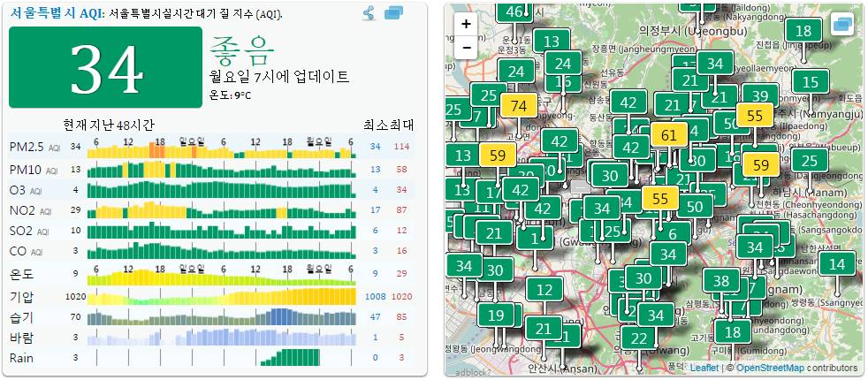Viewport: 868px width, 380px height.
Task: Select the green 38 map marker
Action: coord(721,282)
